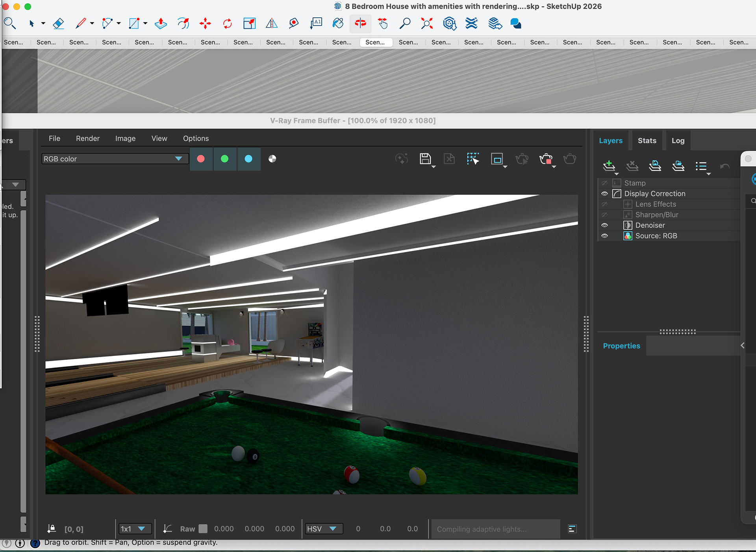Select the Move tool icon
This screenshot has height=552, width=756.
(x=205, y=24)
